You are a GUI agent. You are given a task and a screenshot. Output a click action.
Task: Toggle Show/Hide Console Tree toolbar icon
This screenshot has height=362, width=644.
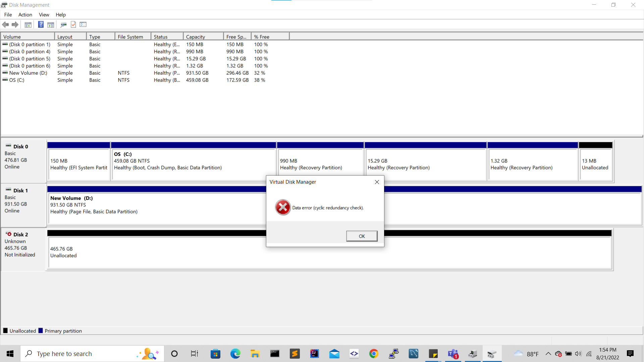point(28,24)
